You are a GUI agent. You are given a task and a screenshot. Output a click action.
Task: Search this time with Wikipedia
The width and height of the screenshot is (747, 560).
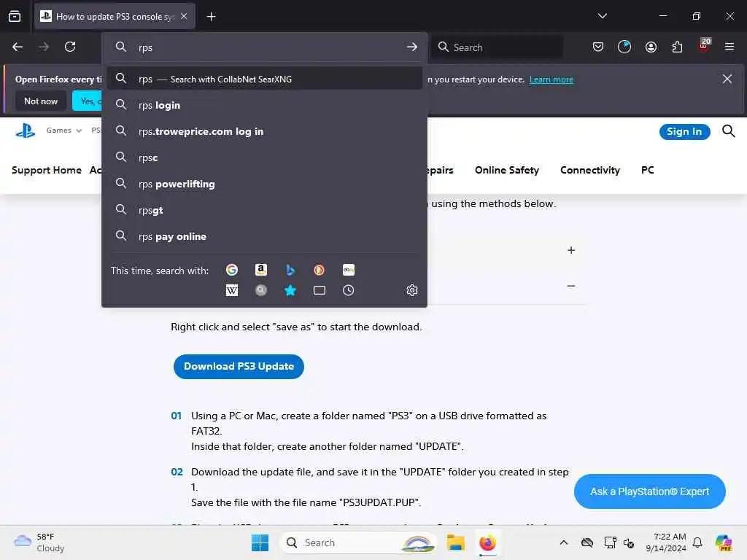231,290
